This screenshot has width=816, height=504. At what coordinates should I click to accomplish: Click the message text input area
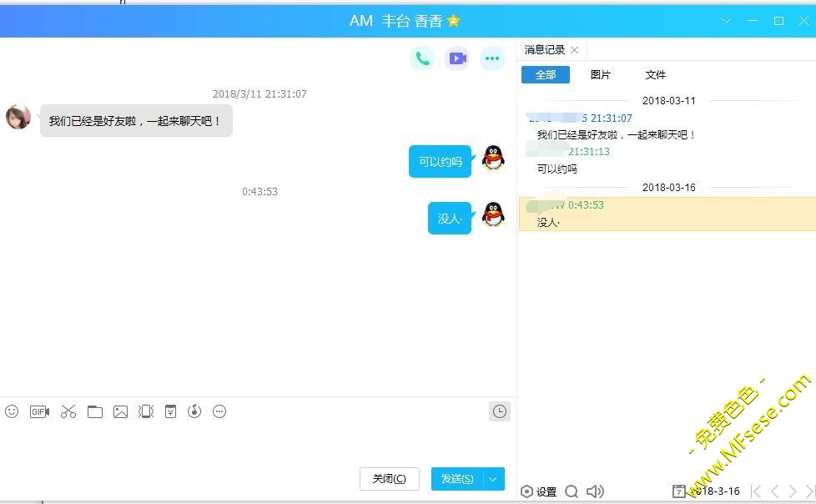point(250,442)
